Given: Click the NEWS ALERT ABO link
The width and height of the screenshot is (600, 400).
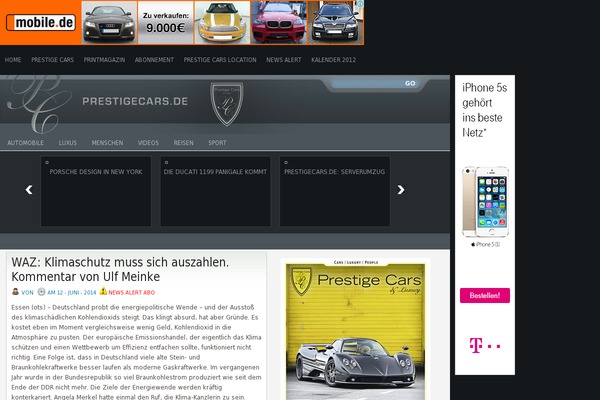Looking at the screenshot, I should pos(132,292).
